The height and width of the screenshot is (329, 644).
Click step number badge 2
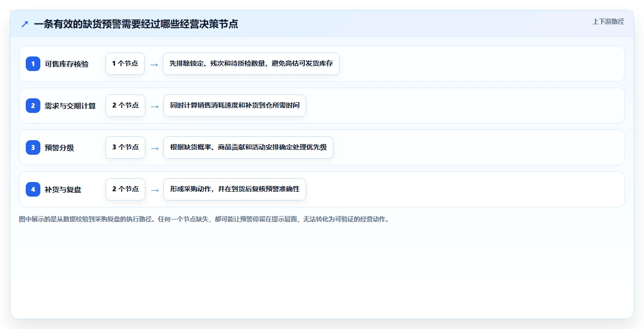click(x=33, y=106)
